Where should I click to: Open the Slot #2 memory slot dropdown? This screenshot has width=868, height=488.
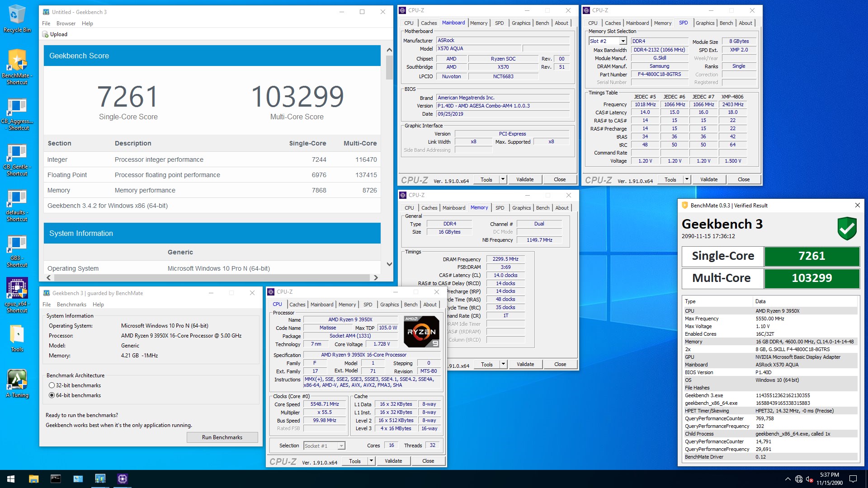tap(623, 41)
